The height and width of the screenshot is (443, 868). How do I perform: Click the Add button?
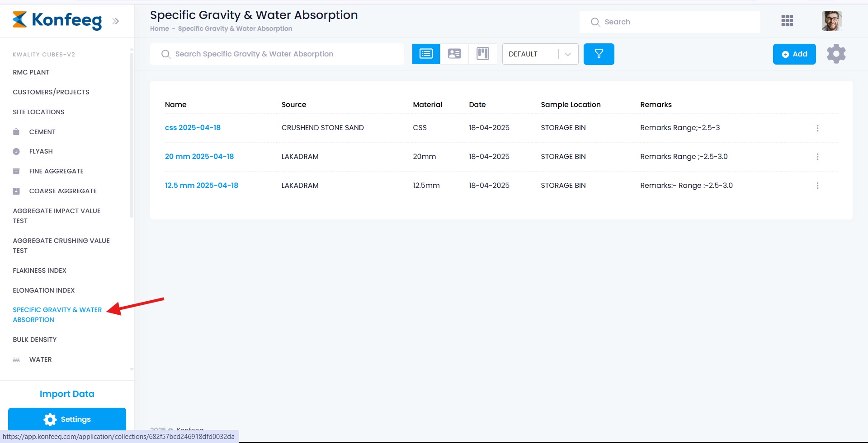click(794, 54)
